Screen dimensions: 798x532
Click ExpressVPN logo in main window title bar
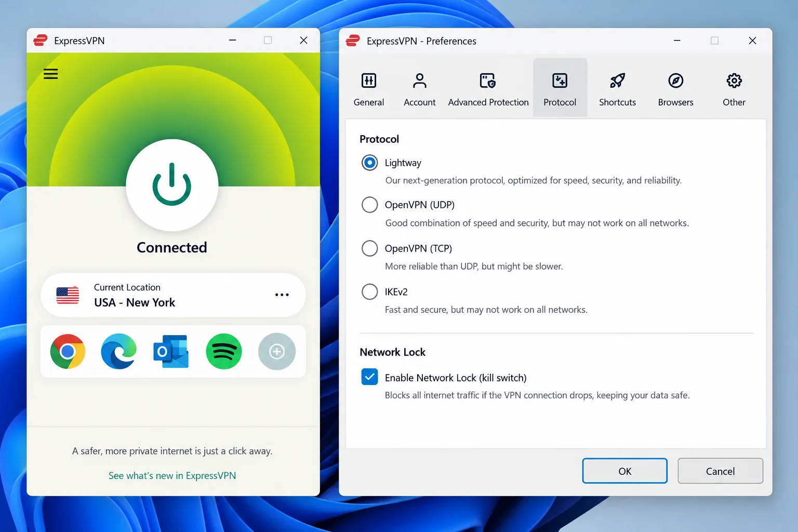pyautogui.click(x=41, y=41)
